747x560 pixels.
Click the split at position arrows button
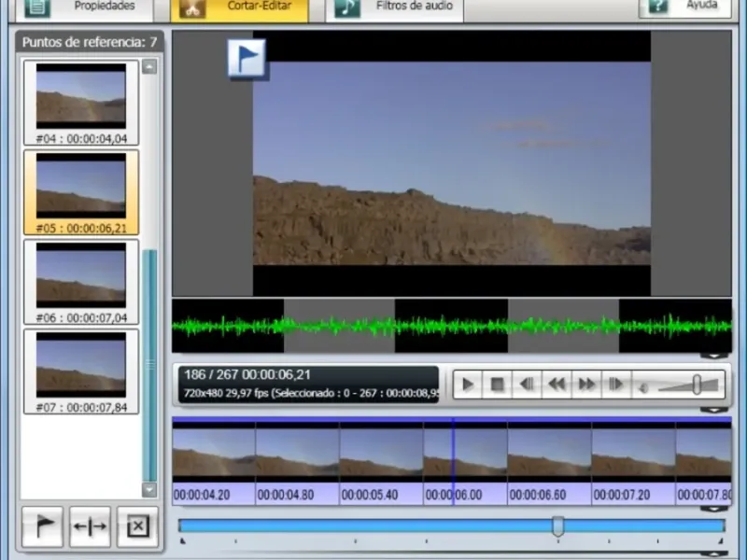click(x=90, y=526)
